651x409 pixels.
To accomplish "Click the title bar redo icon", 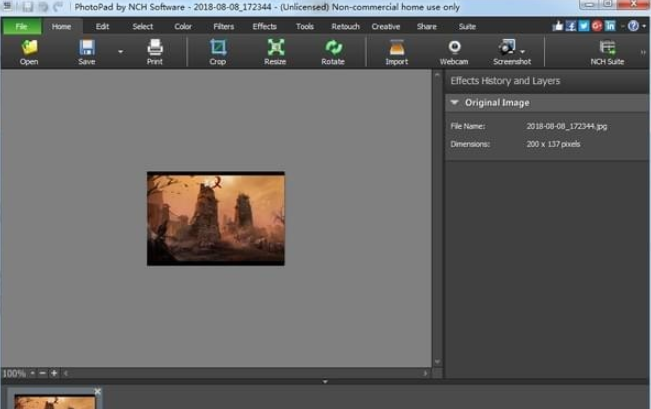I will (x=59, y=7).
